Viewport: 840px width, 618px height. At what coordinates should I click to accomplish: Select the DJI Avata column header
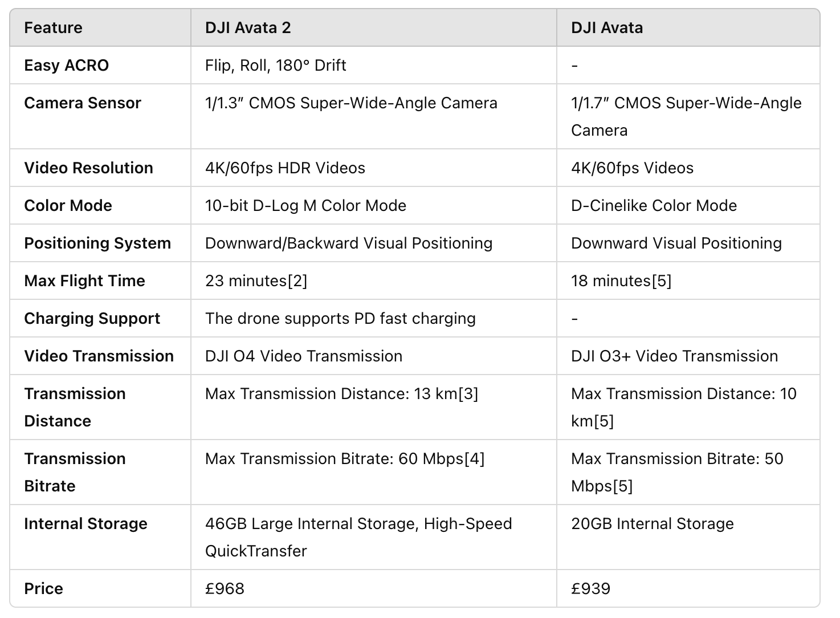click(607, 28)
